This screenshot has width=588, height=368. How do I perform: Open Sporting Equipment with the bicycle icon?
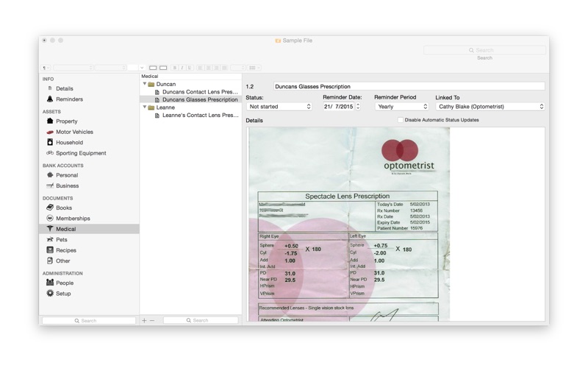tap(81, 153)
